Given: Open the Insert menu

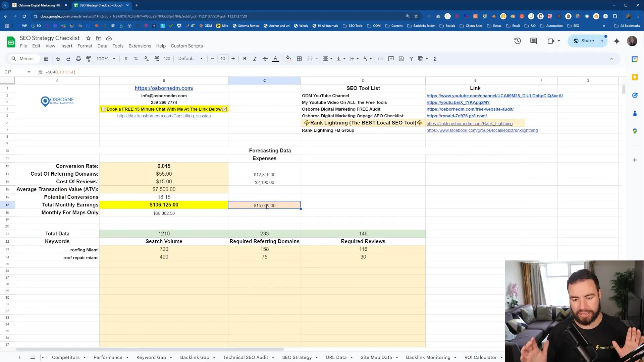Looking at the screenshot, I should coord(66,46).
